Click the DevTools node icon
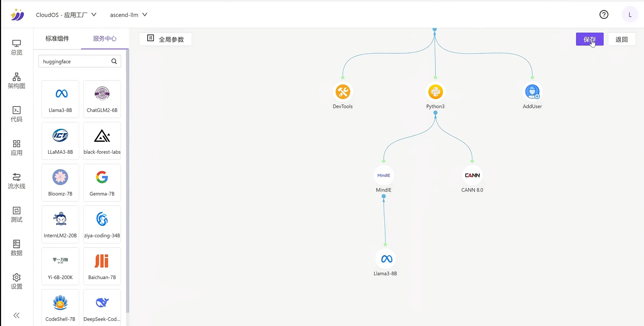This screenshot has height=326, width=644. click(x=342, y=92)
